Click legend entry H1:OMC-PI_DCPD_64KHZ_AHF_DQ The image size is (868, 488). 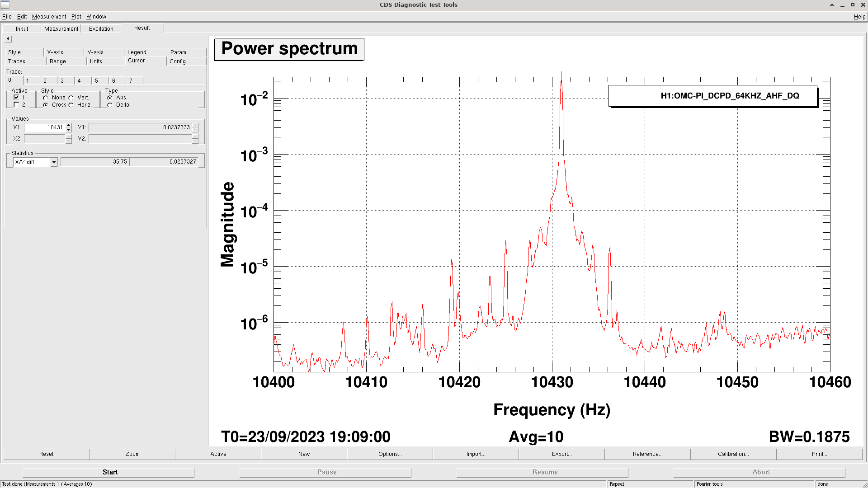tap(730, 96)
